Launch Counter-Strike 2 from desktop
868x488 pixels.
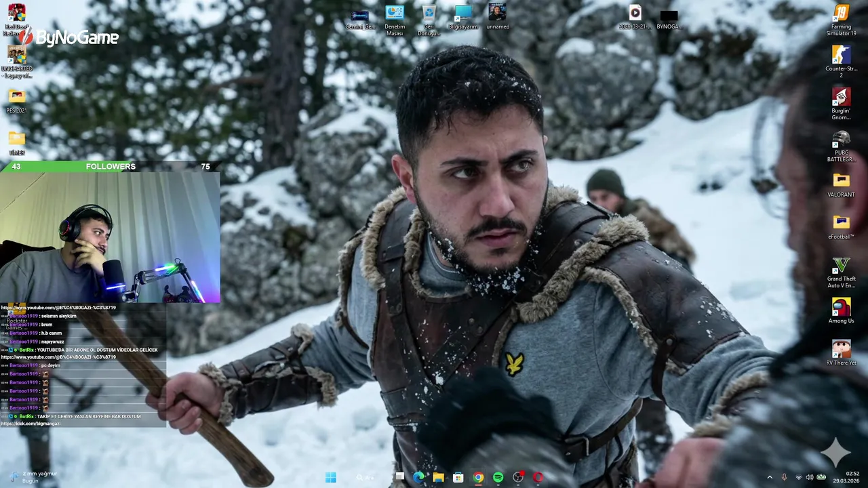pyautogui.click(x=841, y=62)
